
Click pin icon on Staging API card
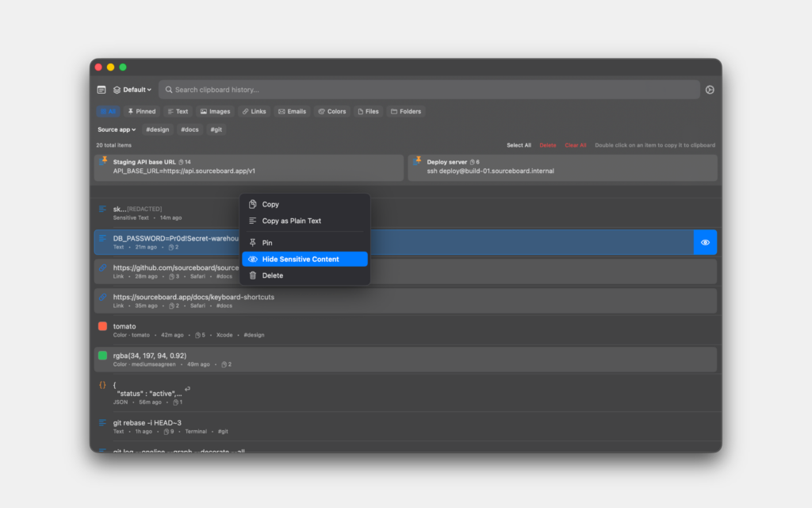(x=104, y=160)
